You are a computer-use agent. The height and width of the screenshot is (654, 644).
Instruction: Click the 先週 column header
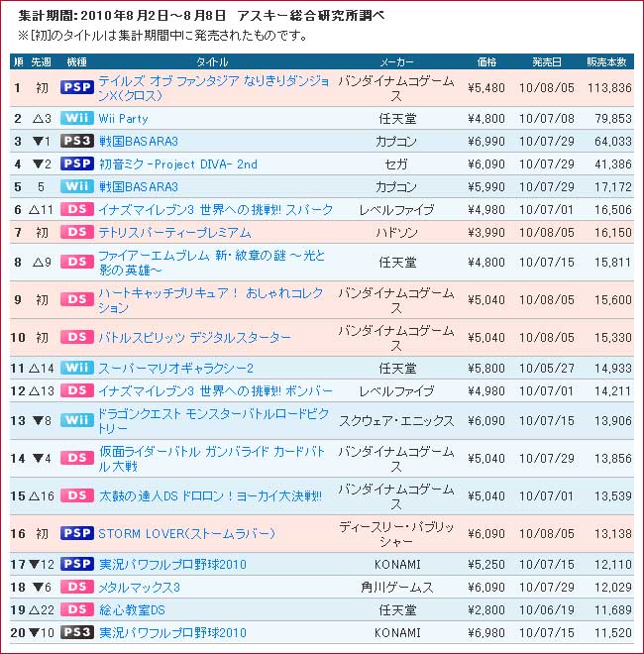41,62
